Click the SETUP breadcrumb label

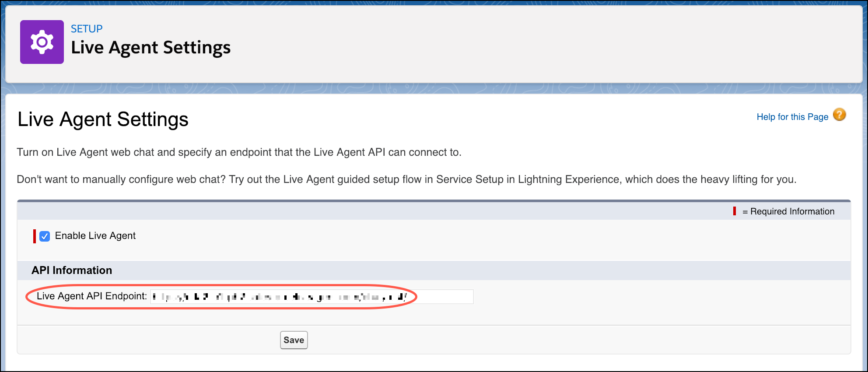pos(87,29)
